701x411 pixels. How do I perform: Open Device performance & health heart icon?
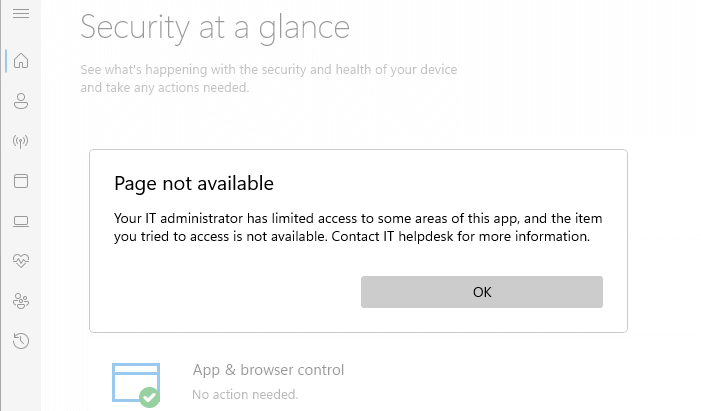click(x=21, y=261)
